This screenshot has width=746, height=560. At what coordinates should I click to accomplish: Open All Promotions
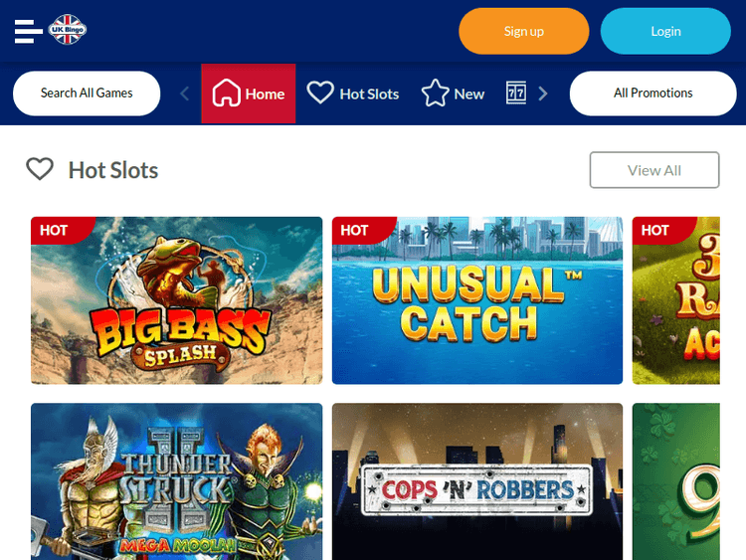point(653,93)
